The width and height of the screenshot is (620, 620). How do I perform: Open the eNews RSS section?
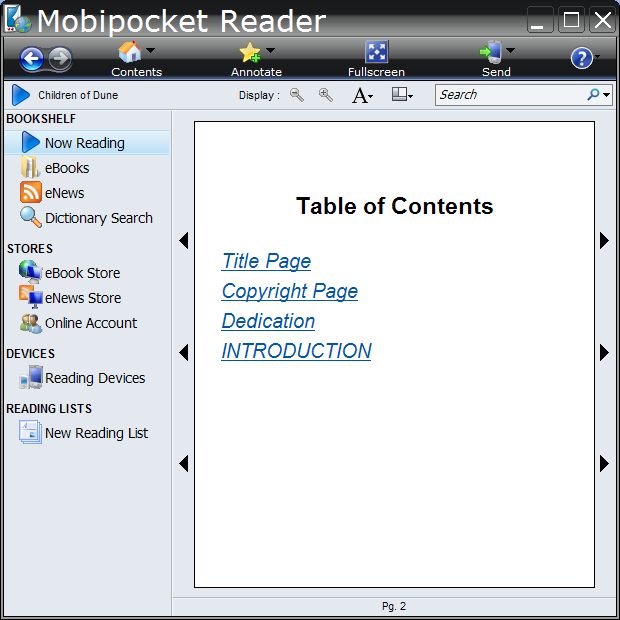click(52, 193)
